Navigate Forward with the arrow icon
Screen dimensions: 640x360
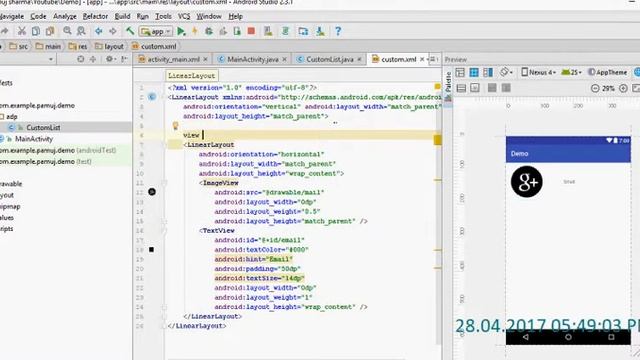113,31
